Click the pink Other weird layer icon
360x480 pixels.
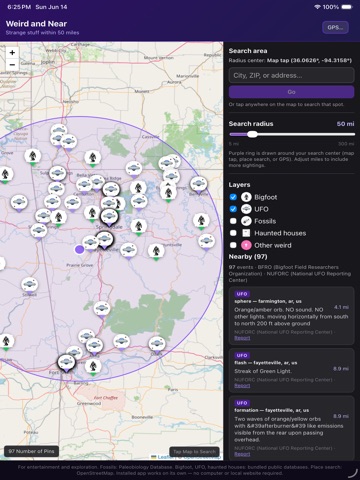(x=246, y=245)
